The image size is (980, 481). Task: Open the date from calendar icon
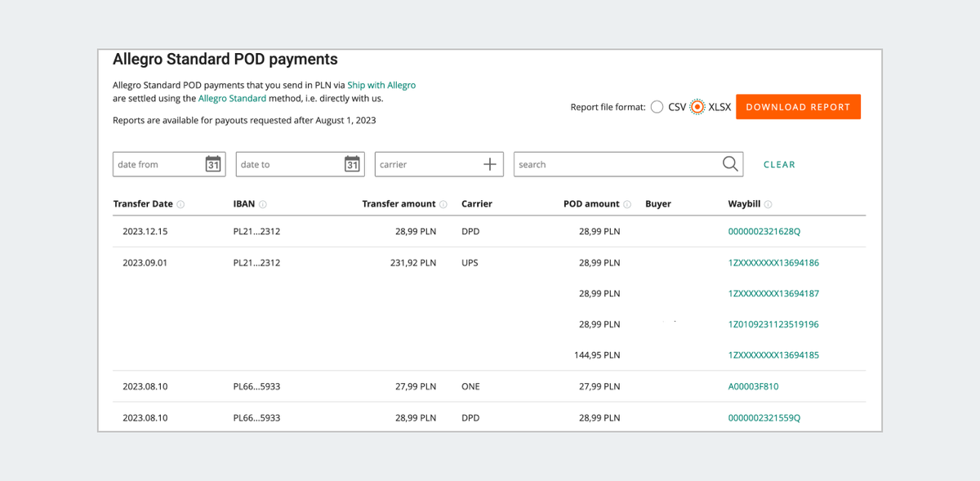pos(213,164)
